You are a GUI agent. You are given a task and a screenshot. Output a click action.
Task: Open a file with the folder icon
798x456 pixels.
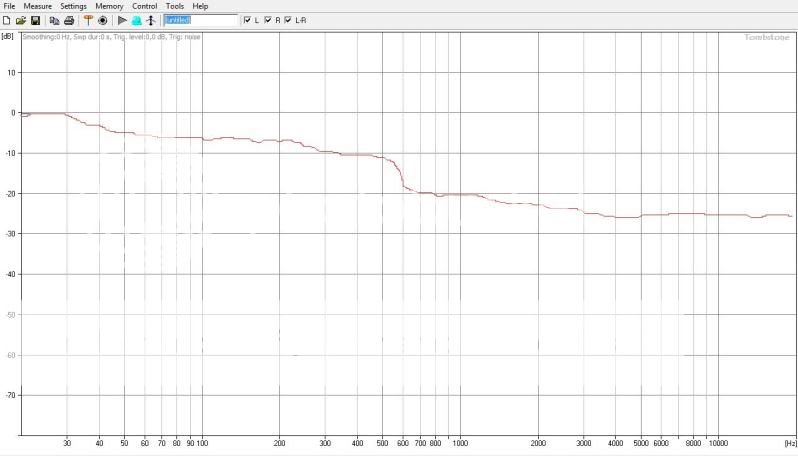[21, 20]
